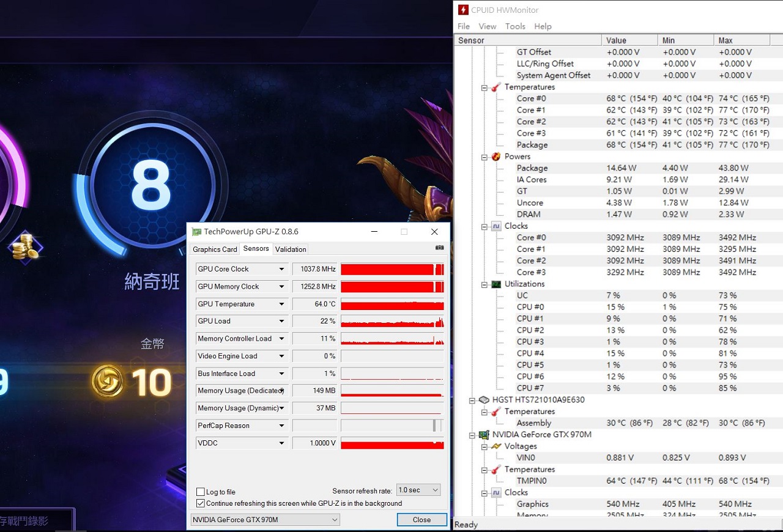The image size is (783, 532).
Task: Collapse the Powers tree node
Action: (484, 157)
